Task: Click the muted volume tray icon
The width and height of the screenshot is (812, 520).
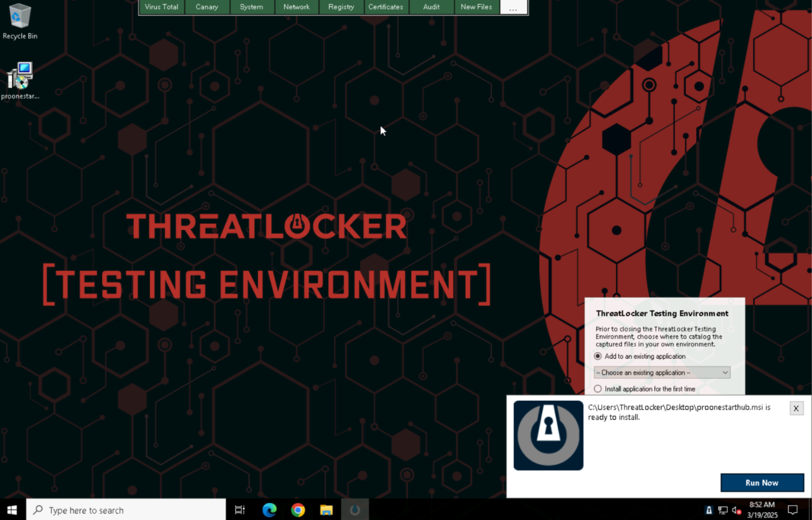Action: click(737, 510)
